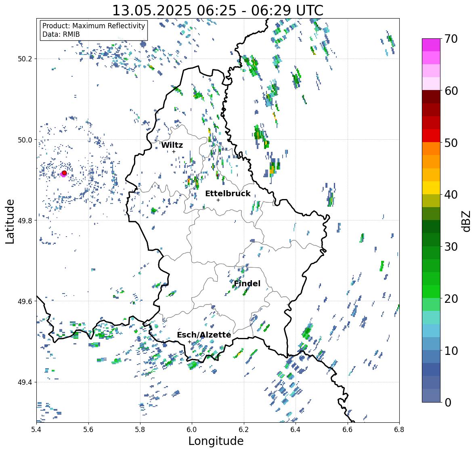Click the plus marker under Esch/Alzette

coord(189,342)
